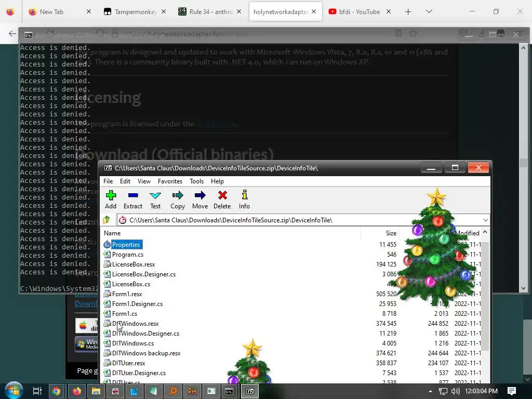The image size is (532, 399).
Task: Open the Help menu in 7-Zip
Action: pos(217,181)
